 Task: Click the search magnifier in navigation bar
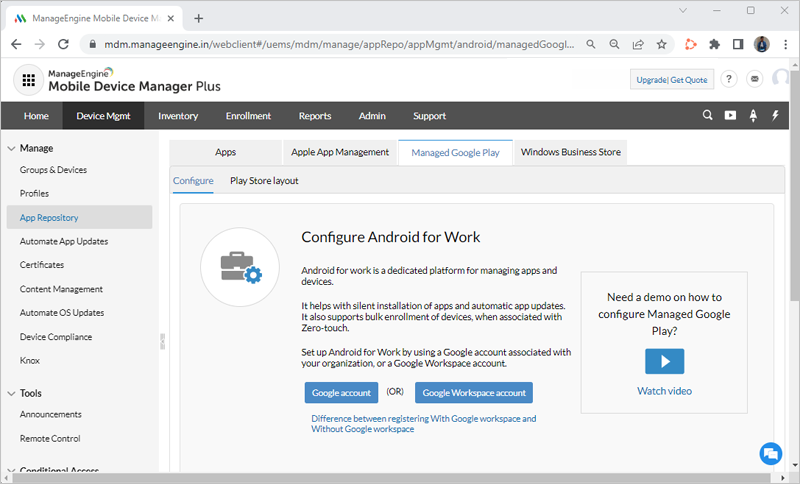click(708, 116)
